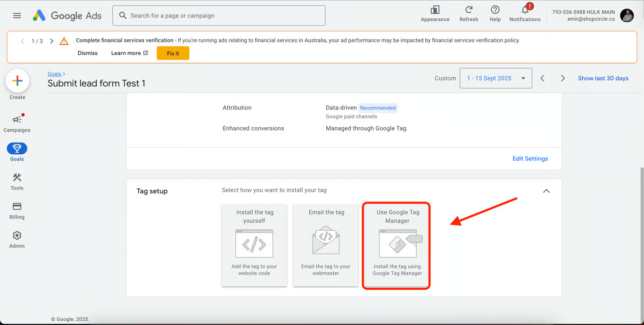Click the warning triangle alert icon
The width and height of the screenshot is (644, 325).
(64, 42)
